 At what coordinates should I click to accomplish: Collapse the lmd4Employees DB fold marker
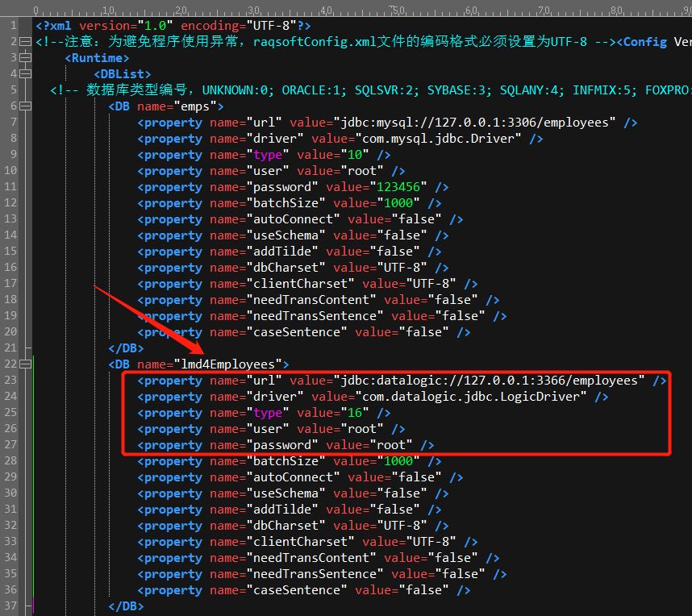tap(26, 364)
